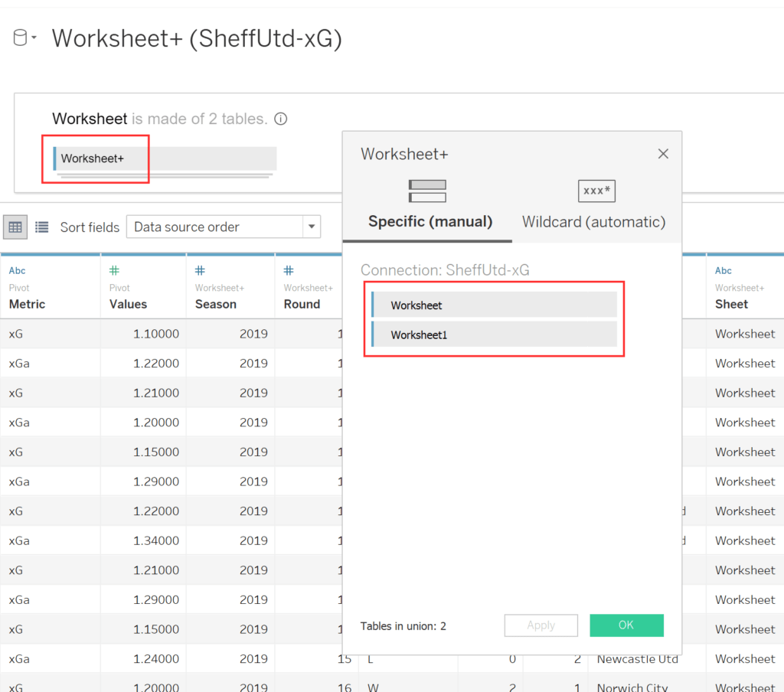Click the # type icon on Season field

pos(198,270)
